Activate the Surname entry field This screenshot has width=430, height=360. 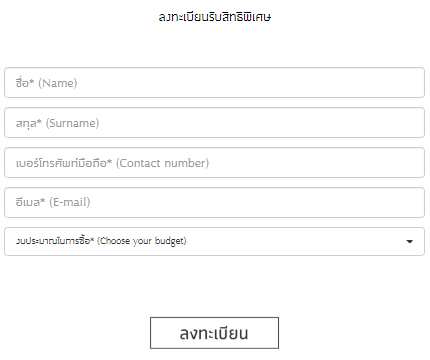point(214,123)
